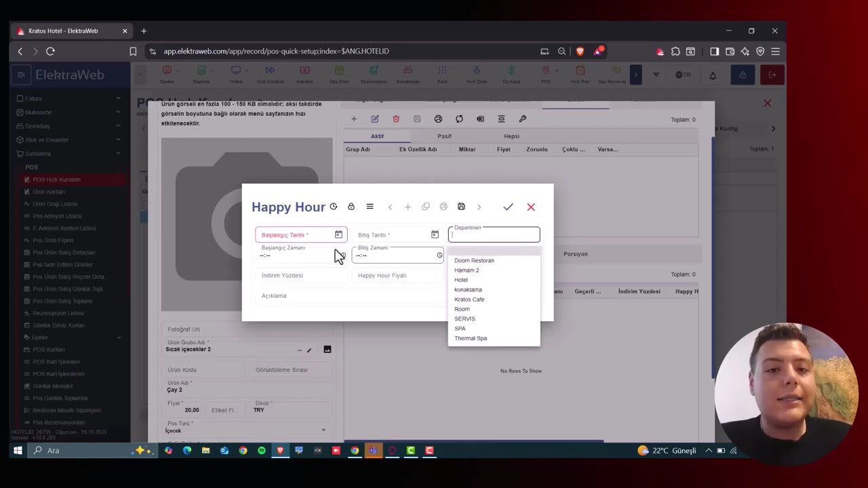Close POS Hızlı Kurulum panel with red X

[767, 103]
